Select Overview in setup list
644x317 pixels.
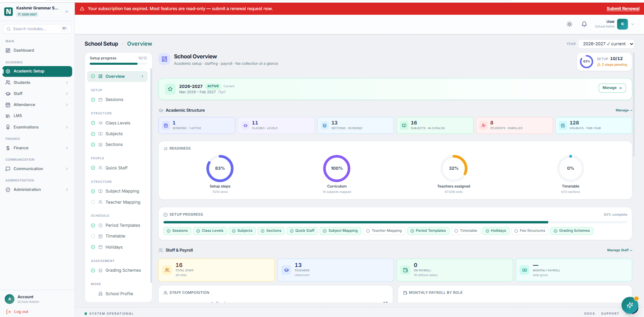[117, 76]
